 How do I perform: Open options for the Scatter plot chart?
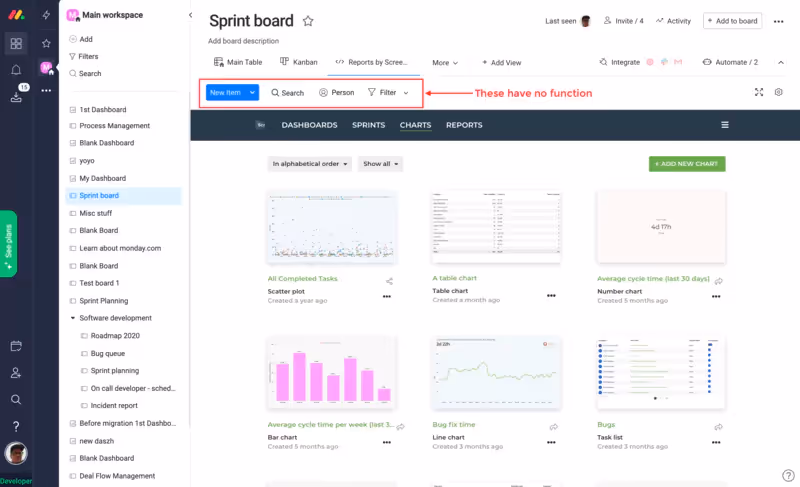pos(387,296)
